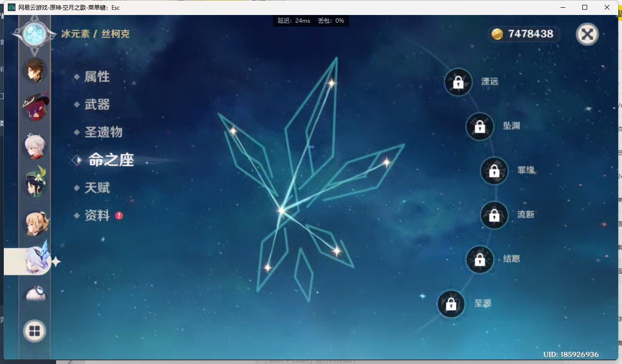Select the 命之座 constellation tab
Image resolution: width=622 pixels, height=364 pixels.
coord(111,160)
